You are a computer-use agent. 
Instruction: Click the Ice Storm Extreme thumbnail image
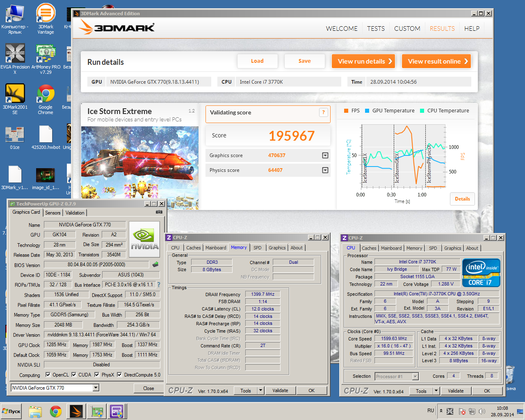[140, 168]
